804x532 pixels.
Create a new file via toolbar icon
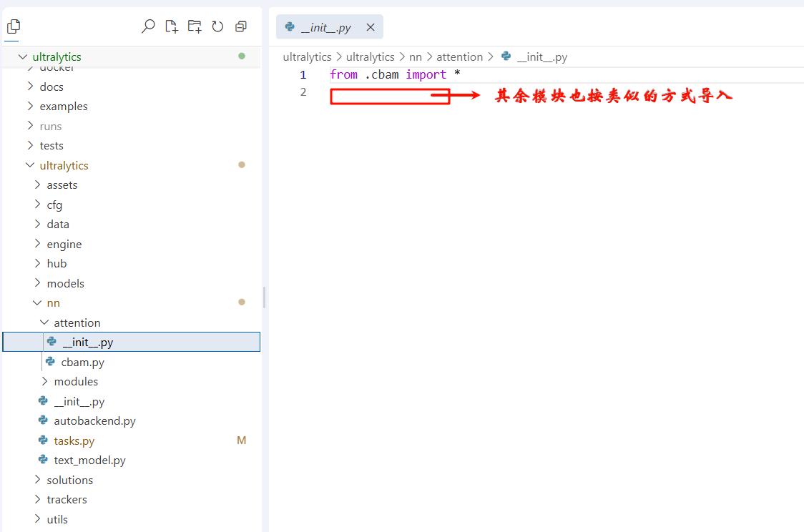171,27
